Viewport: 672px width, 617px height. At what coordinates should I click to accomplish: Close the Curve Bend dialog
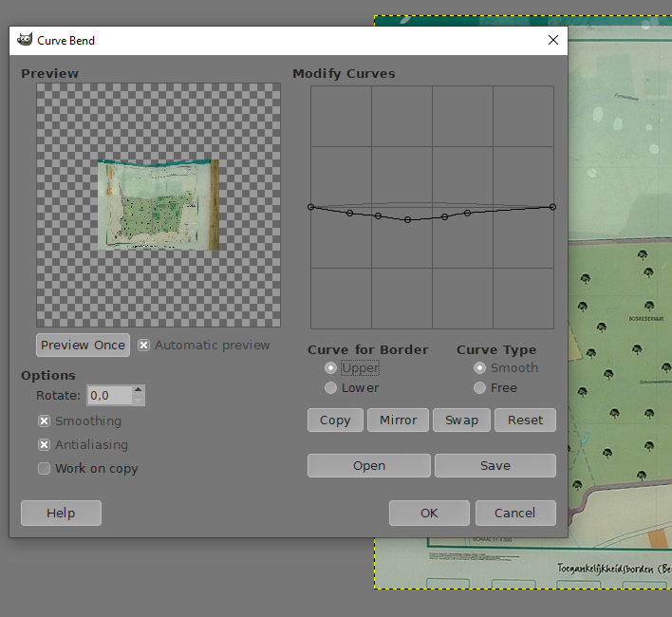(x=552, y=41)
